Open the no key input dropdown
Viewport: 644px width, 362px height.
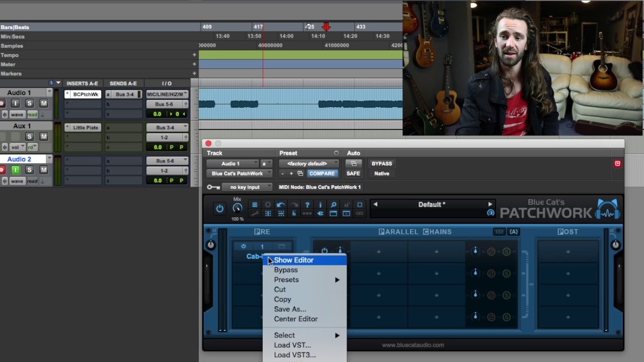click(x=248, y=187)
